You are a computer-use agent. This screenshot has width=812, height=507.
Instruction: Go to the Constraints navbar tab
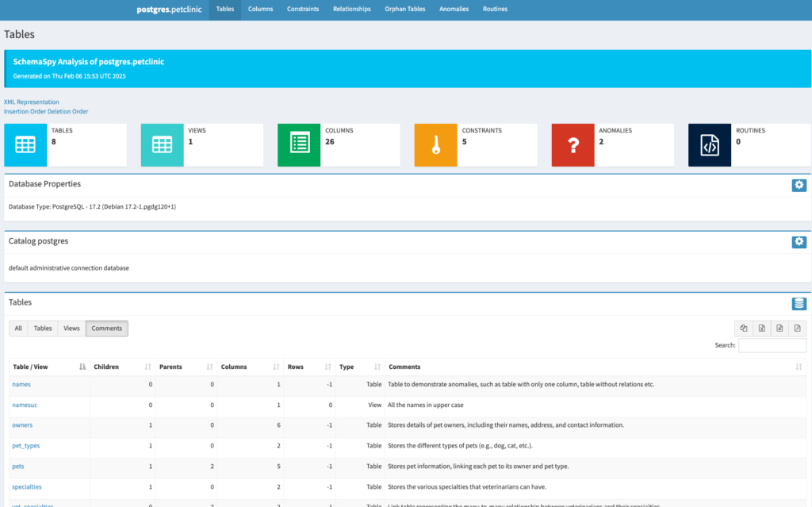(x=303, y=10)
